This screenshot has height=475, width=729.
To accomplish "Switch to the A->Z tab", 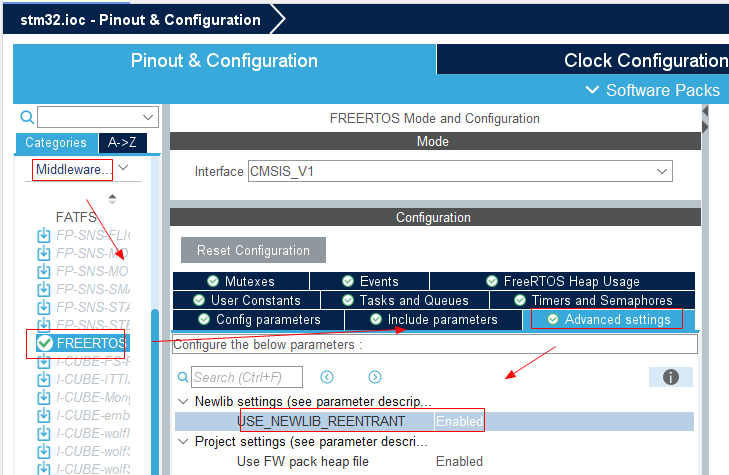I will click(x=122, y=143).
